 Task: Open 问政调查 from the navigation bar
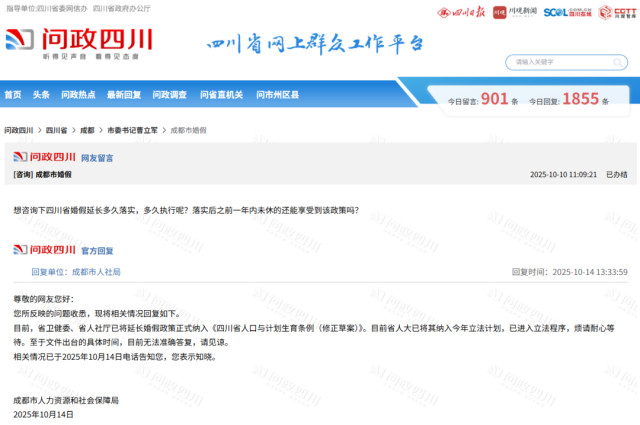point(171,95)
